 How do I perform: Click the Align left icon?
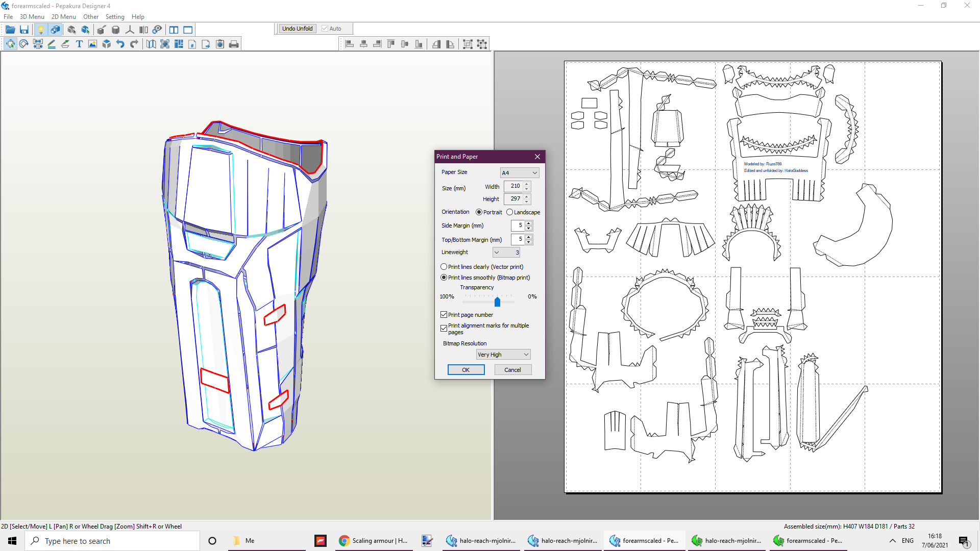click(x=350, y=44)
